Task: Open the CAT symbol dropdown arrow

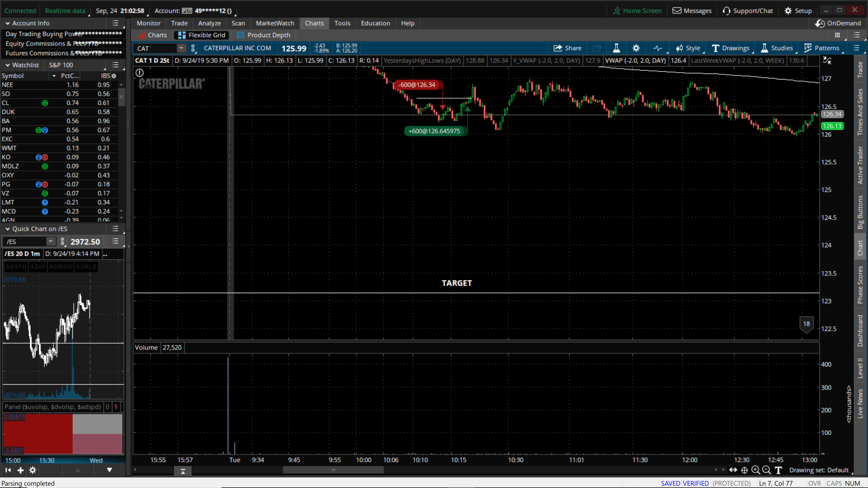Action: 181,48
